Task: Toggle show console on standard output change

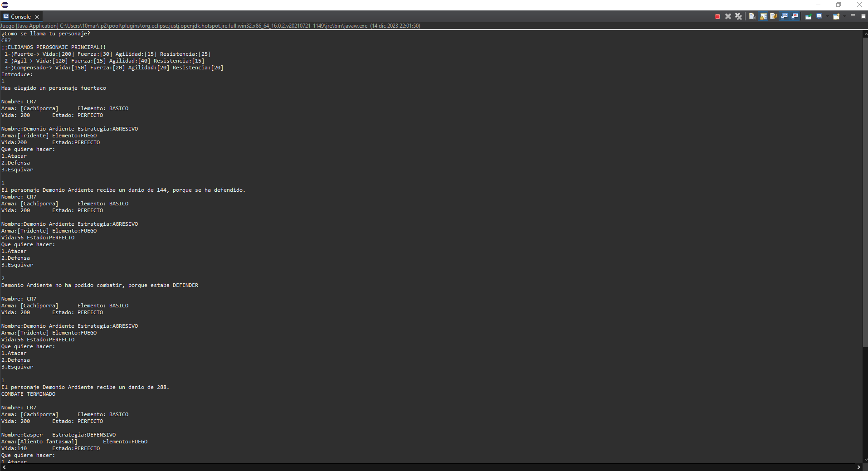Action: (x=784, y=16)
